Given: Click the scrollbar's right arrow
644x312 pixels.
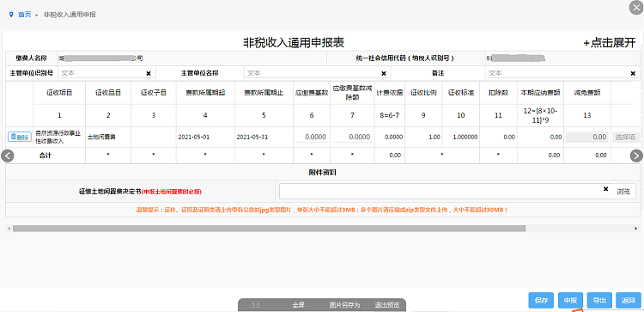Looking at the screenshot, I should coord(636,228).
